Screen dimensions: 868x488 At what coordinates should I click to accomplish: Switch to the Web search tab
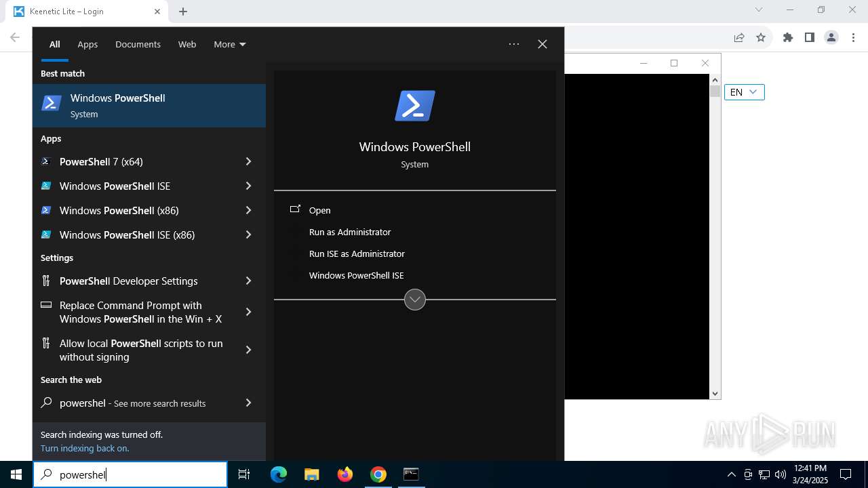(187, 44)
